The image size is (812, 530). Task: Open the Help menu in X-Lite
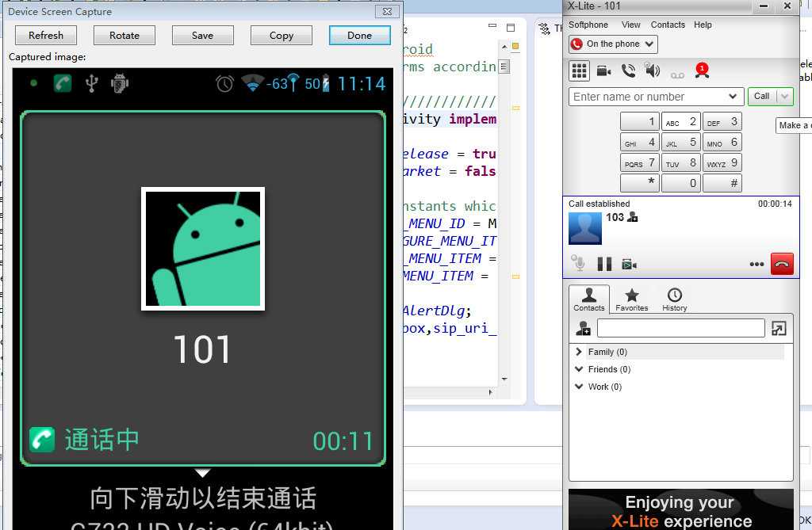click(703, 25)
